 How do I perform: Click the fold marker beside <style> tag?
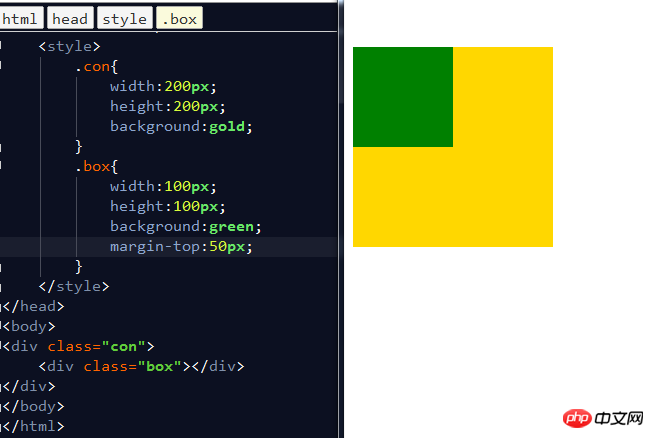pyautogui.click(x=1, y=45)
